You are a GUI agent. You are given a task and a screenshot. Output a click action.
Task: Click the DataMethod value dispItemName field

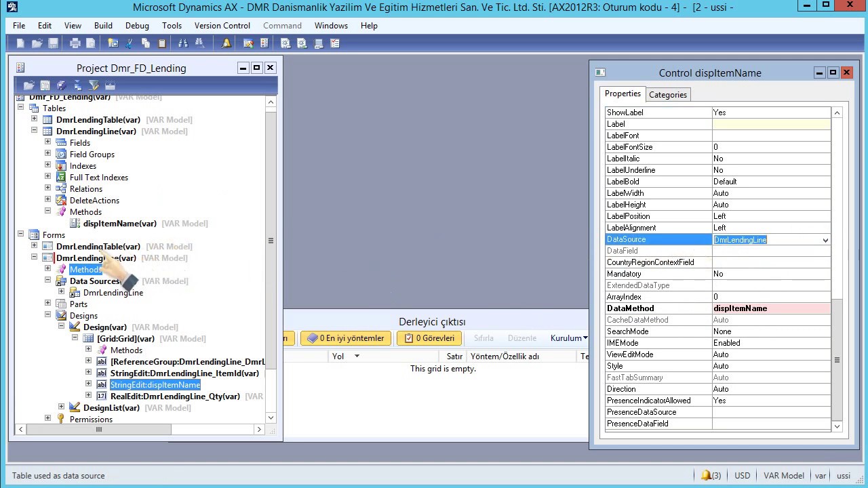click(771, 308)
